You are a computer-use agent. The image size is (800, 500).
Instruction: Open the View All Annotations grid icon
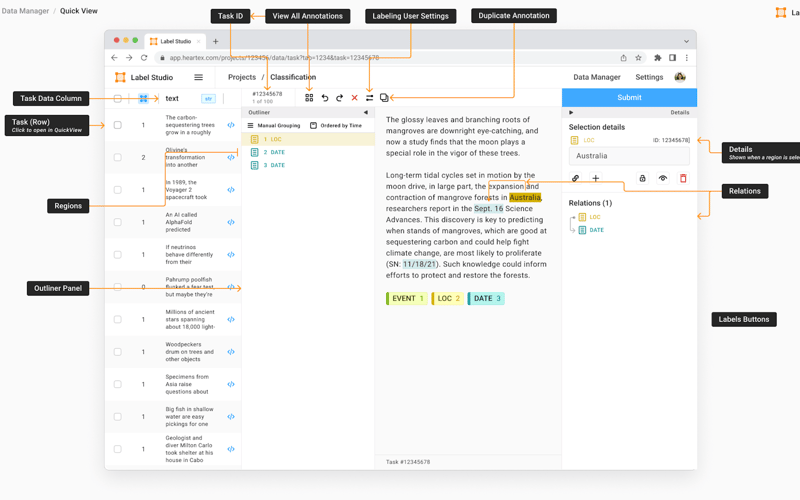pos(309,98)
